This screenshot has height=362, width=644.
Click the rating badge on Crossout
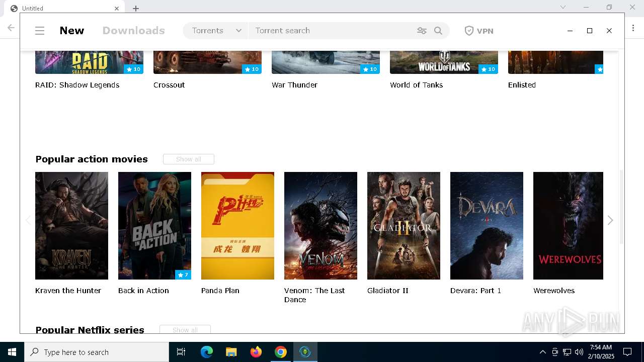click(252, 69)
